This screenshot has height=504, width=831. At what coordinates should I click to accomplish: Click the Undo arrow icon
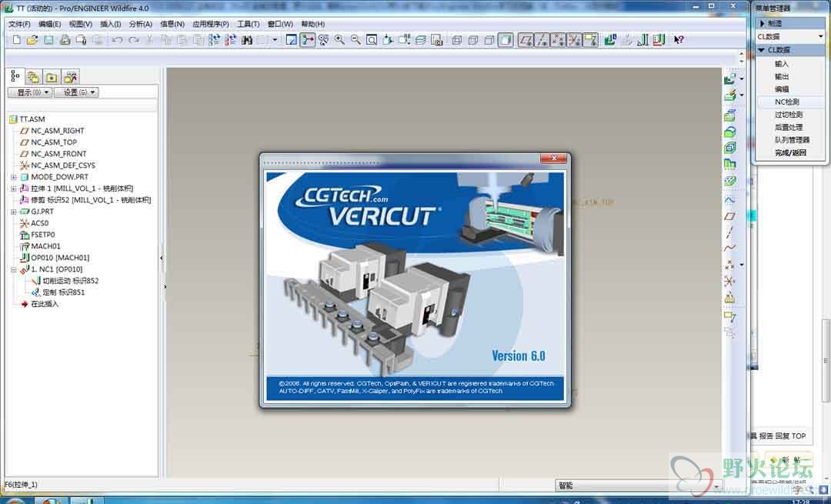click(x=117, y=40)
